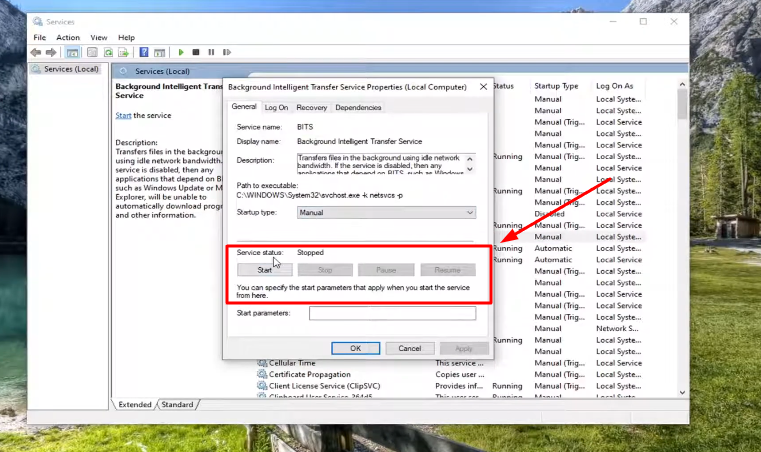
Task: Switch to the General tab
Action: pos(244,106)
